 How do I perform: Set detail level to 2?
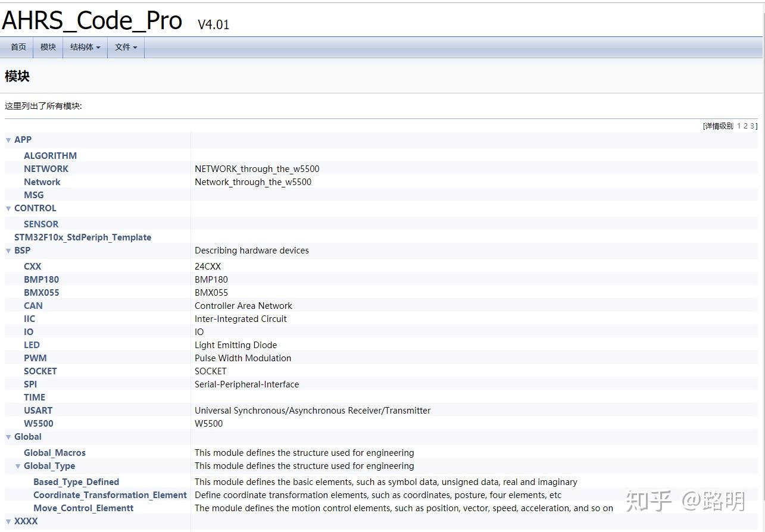745,126
